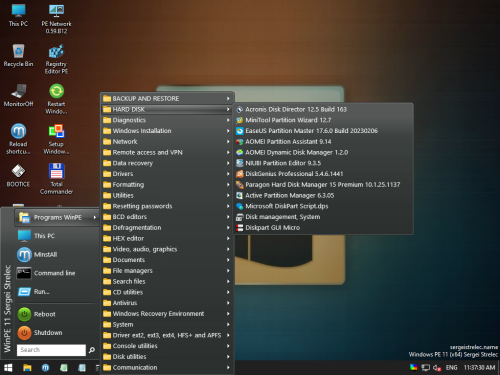The width and height of the screenshot is (500, 375).
Task: Click the muted volume tray icon
Action: pos(437,368)
